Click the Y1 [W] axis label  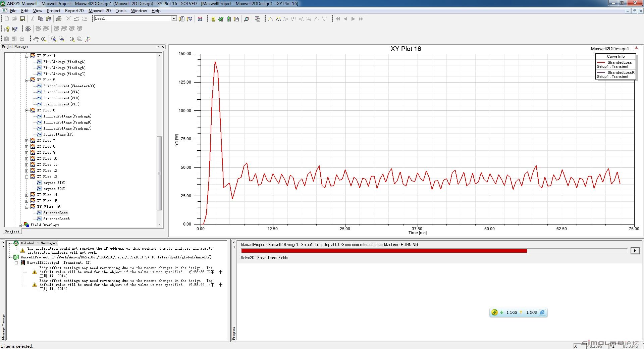[x=176, y=140]
